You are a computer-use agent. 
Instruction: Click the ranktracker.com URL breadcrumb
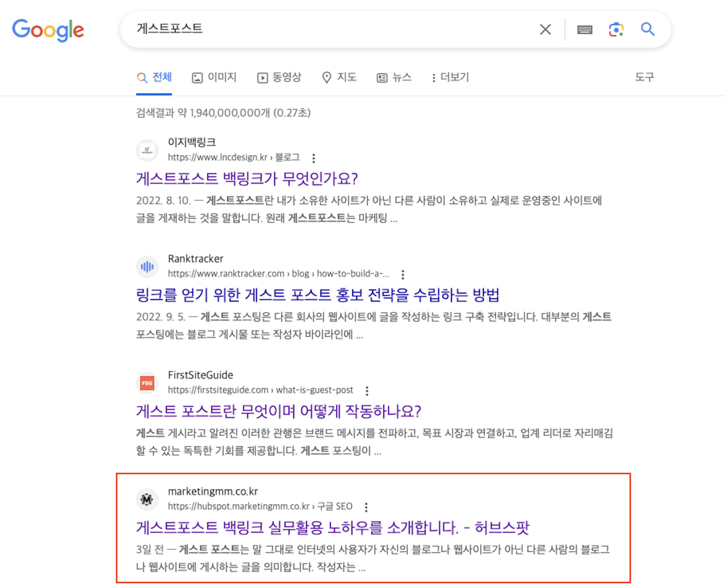click(x=278, y=274)
